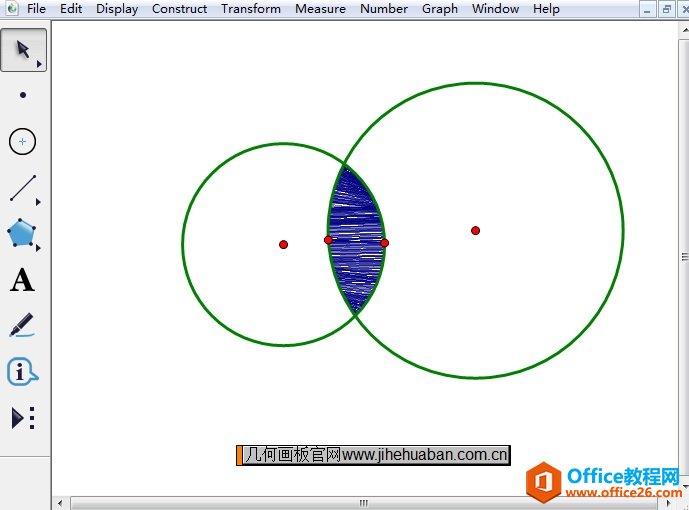Image resolution: width=689 pixels, height=510 pixels.
Task: Select the Point tool
Action: click(x=23, y=96)
